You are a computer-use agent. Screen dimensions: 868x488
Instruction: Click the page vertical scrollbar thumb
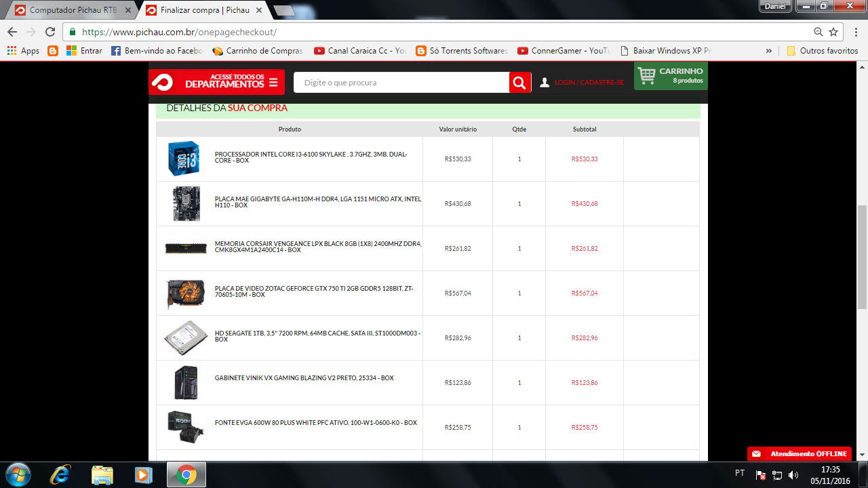click(x=863, y=256)
